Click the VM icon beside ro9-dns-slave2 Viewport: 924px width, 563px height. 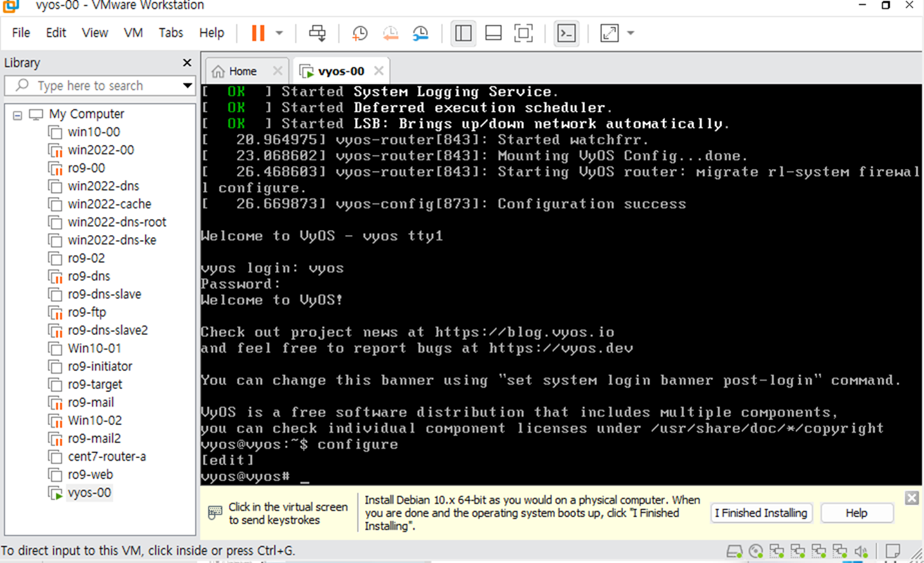pyautogui.click(x=56, y=331)
